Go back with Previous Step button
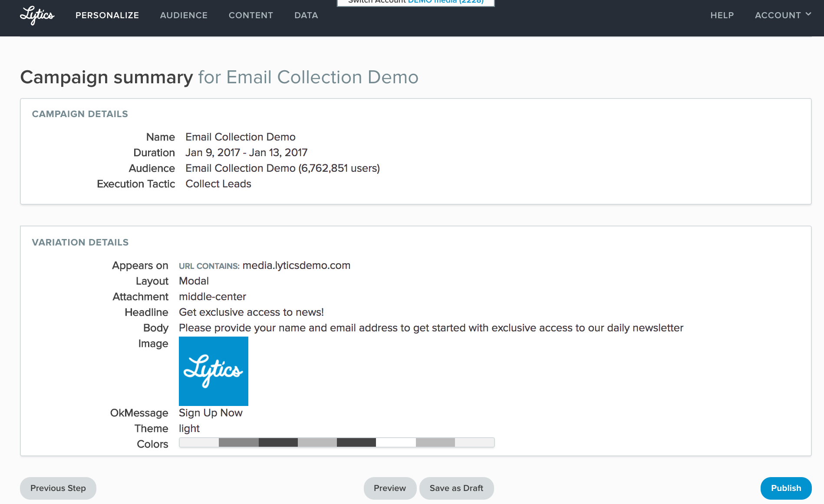The image size is (824, 504). tap(58, 488)
